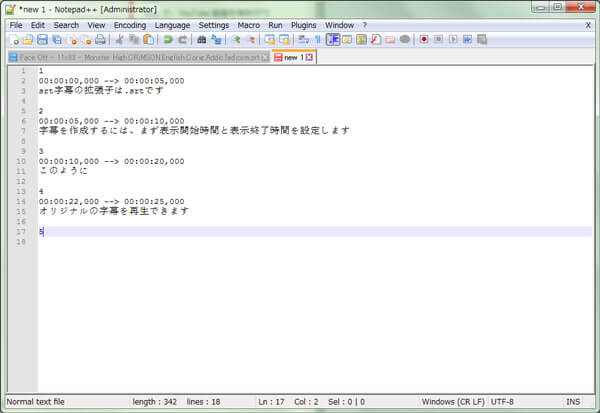
Task: Click the Copy toolbar icon
Action: [x=134, y=39]
